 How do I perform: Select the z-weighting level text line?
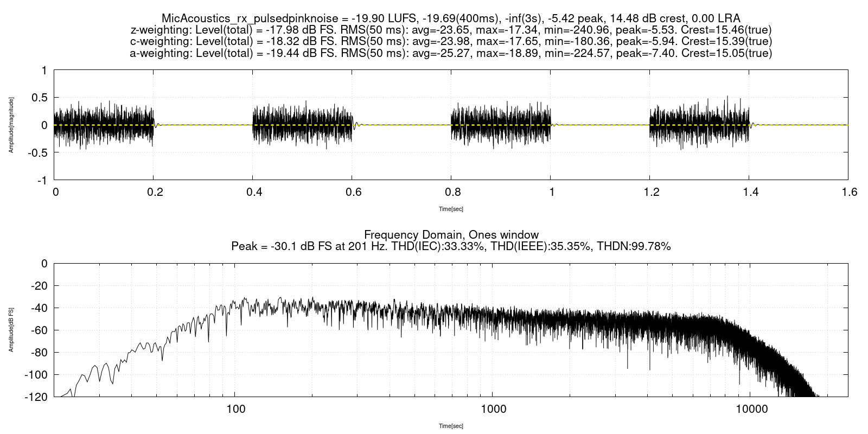click(451, 30)
